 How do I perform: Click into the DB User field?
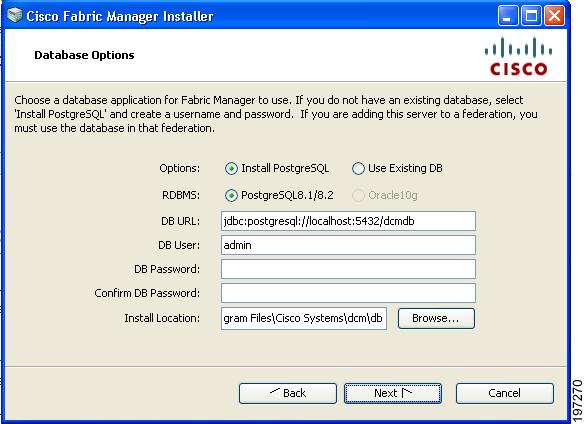348,245
